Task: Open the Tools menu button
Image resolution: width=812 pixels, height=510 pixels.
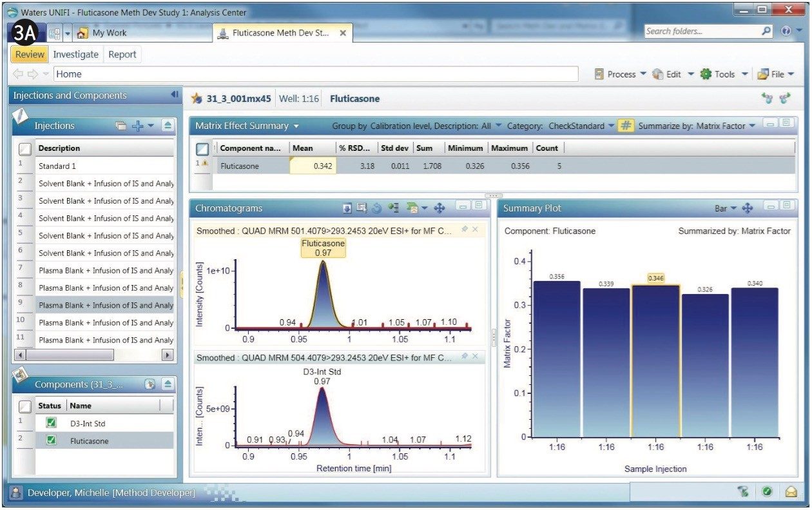Action: [724, 74]
